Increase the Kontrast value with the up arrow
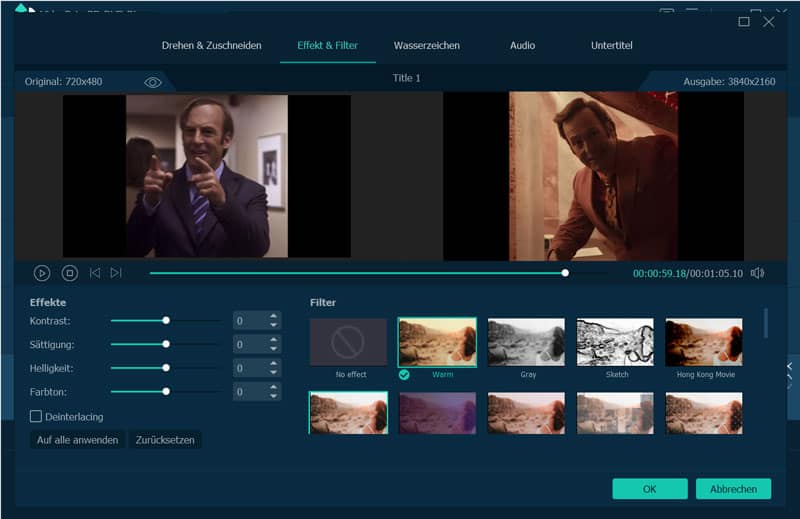The height and width of the screenshot is (519, 800). coord(273,316)
